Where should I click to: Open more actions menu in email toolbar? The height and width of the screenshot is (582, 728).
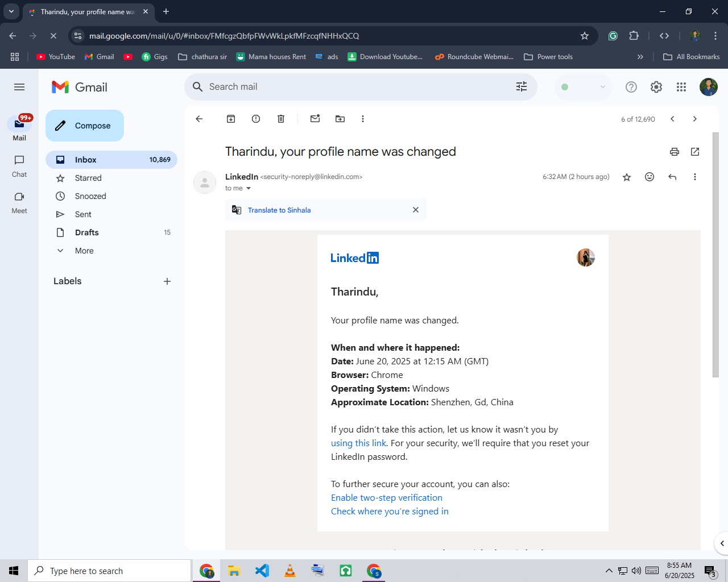click(x=363, y=119)
